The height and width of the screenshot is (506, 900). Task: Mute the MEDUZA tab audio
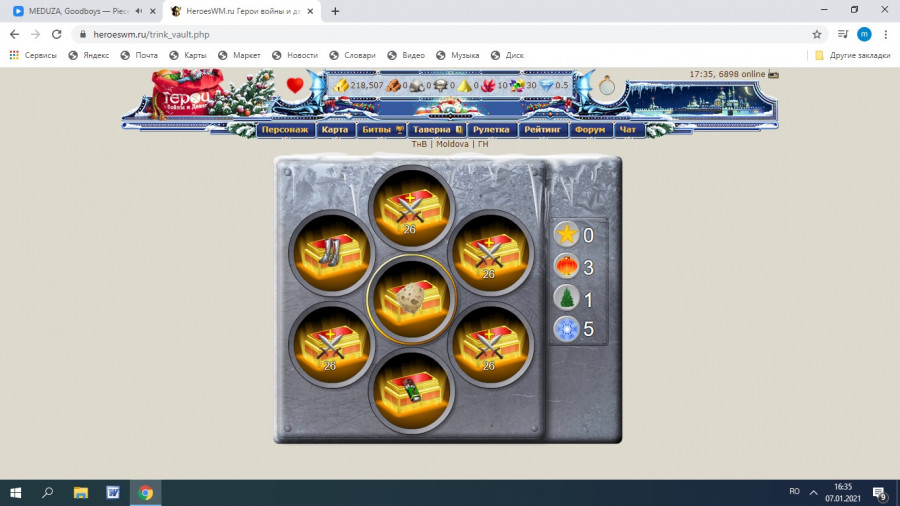point(138,11)
